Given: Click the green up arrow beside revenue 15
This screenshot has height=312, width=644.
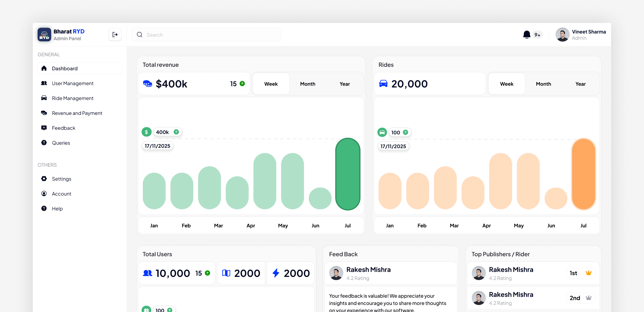Looking at the screenshot, I should click(x=242, y=83).
